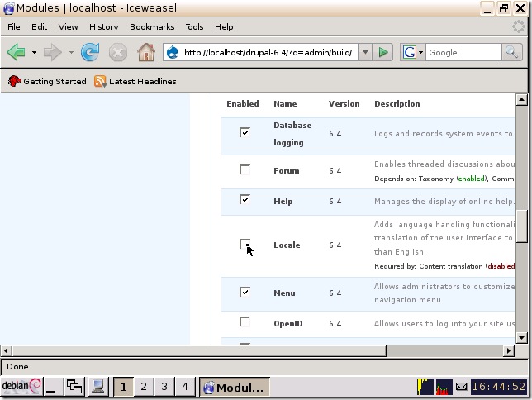Image resolution: width=532 pixels, height=400 pixels.
Task: Click the horizontal scrollbar left arrow
Action: (x=6, y=350)
